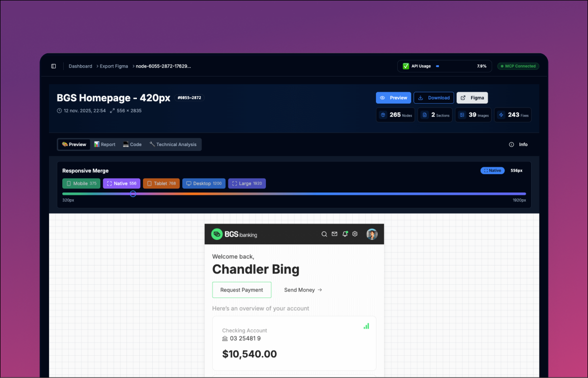This screenshot has width=588, height=378.
Task: Click the dimensions expand-arrows icon
Action: 112,111
